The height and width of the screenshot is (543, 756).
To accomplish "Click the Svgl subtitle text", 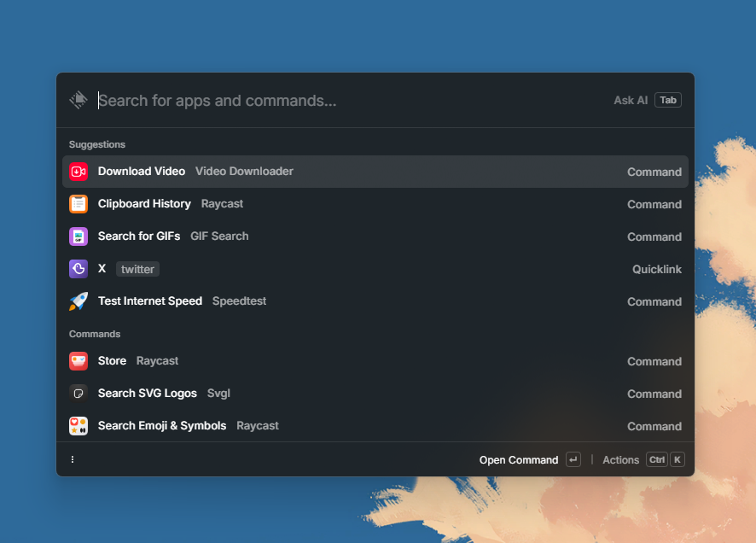I will pyautogui.click(x=218, y=394).
